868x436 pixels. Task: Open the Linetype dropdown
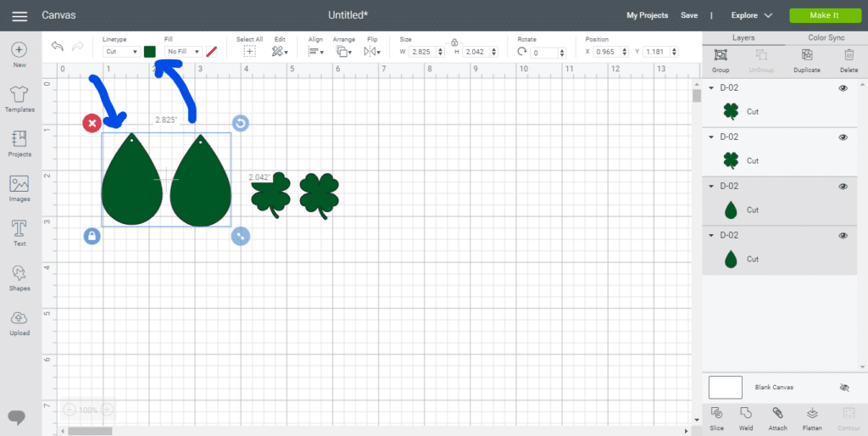(122, 52)
